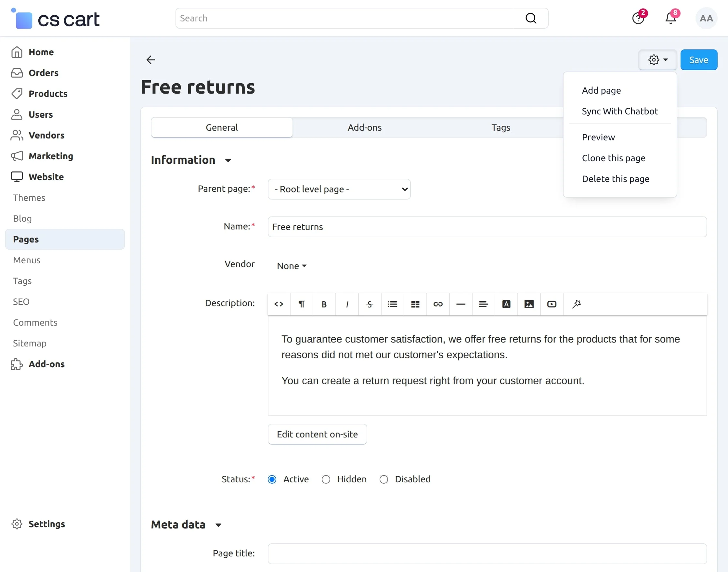The image size is (728, 572).
Task: Apply strikethrough to the description text
Action: point(370,304)
